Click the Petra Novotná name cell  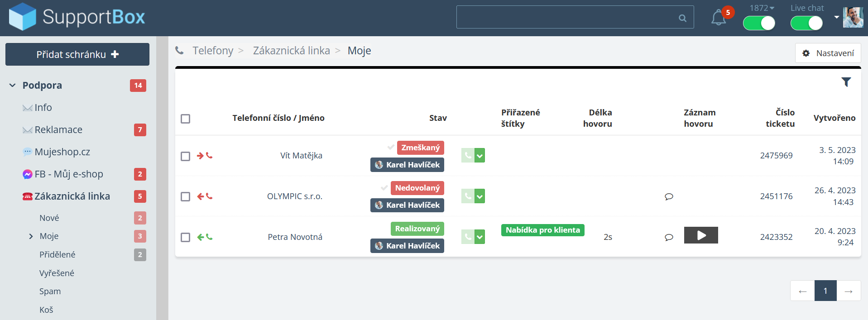click(x=295, y=237)
